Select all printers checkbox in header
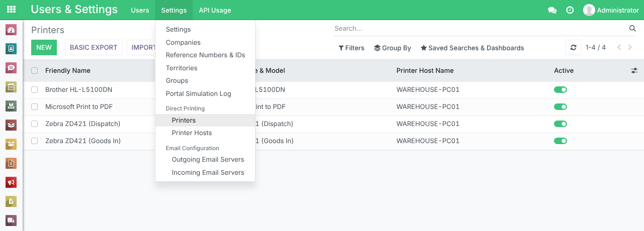 click(x=35, y=71)
